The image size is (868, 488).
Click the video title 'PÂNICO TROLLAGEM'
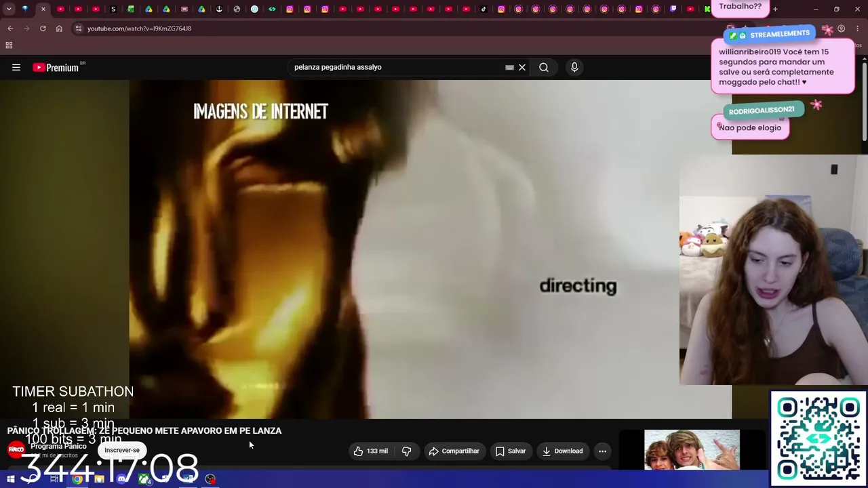click(x=144, y=430)
